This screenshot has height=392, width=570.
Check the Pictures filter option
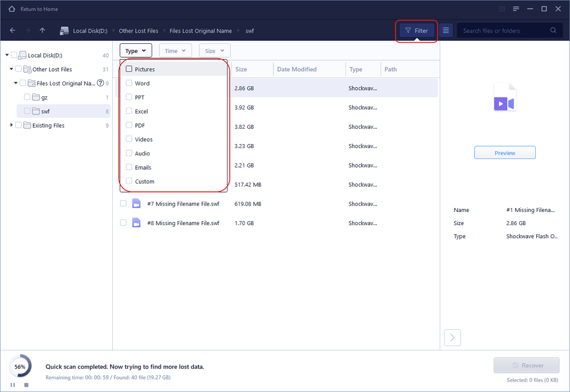129,69
